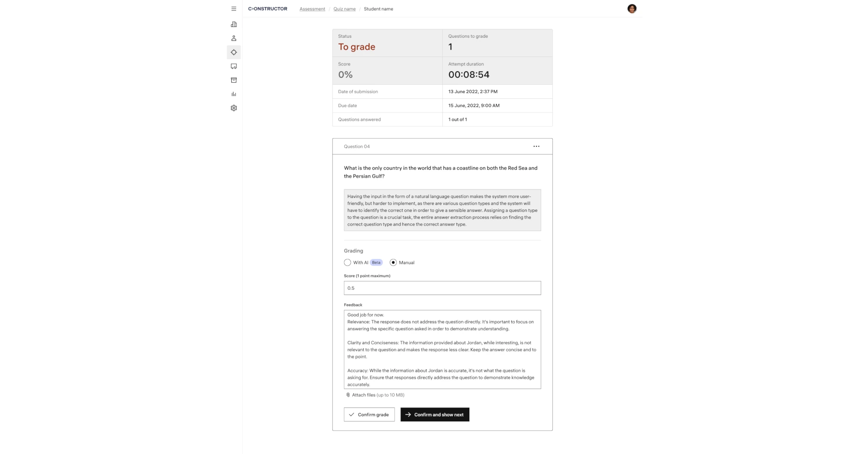Open the Question 04 options menu
The height and width of the screenshot is (454, 868).
(536, 146)
